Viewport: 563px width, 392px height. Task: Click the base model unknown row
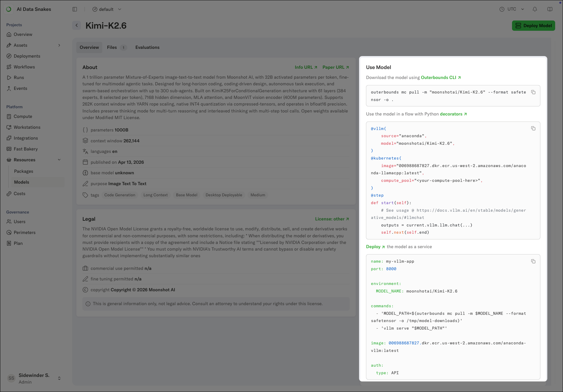[x=216, y=173]
